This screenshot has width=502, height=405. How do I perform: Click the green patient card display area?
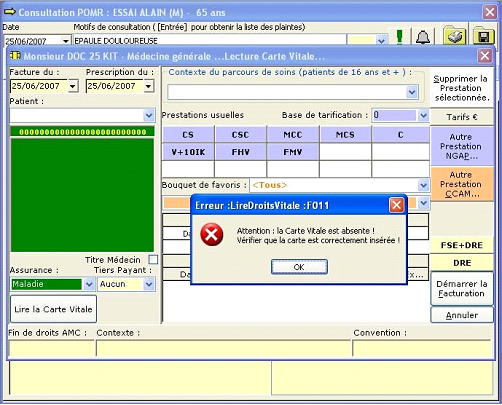(x=82, y=195)
